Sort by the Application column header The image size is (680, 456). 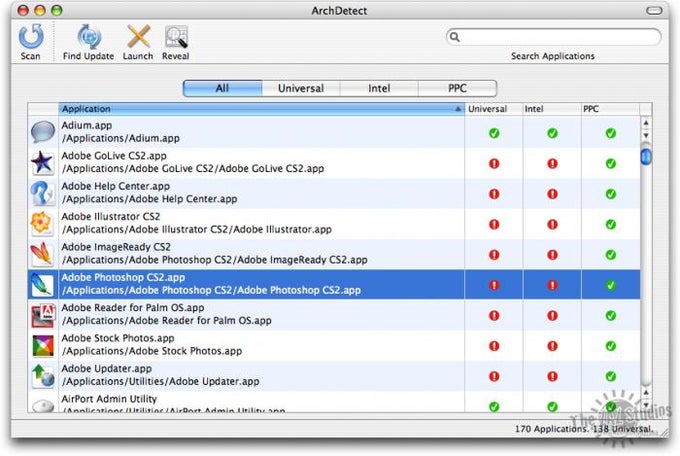[261, 109]
